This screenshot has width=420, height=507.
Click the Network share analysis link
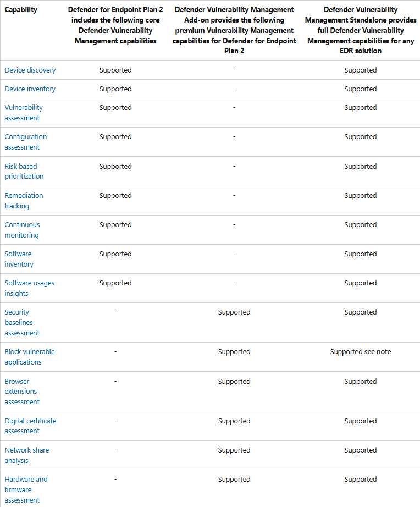[x=27, y=455]
